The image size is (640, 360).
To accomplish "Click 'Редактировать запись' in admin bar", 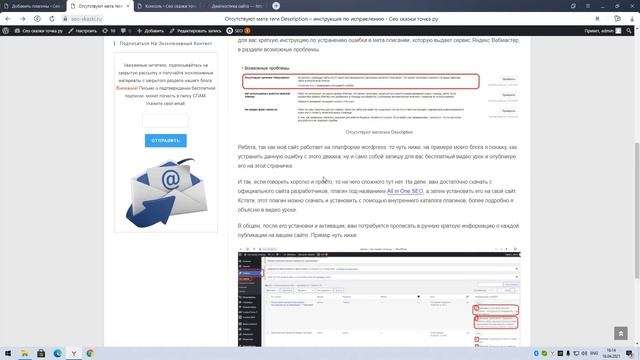I will (x=196, y=31).
